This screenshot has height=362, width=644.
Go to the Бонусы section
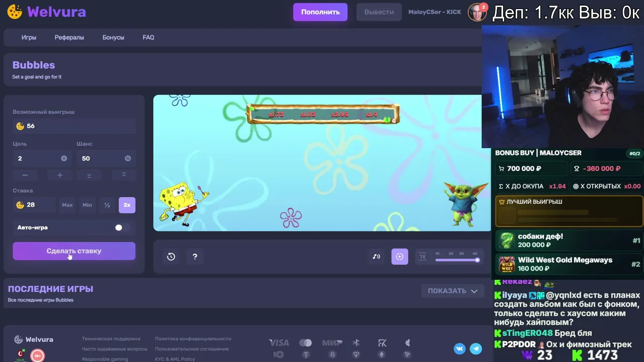click(x=113, y=37)
